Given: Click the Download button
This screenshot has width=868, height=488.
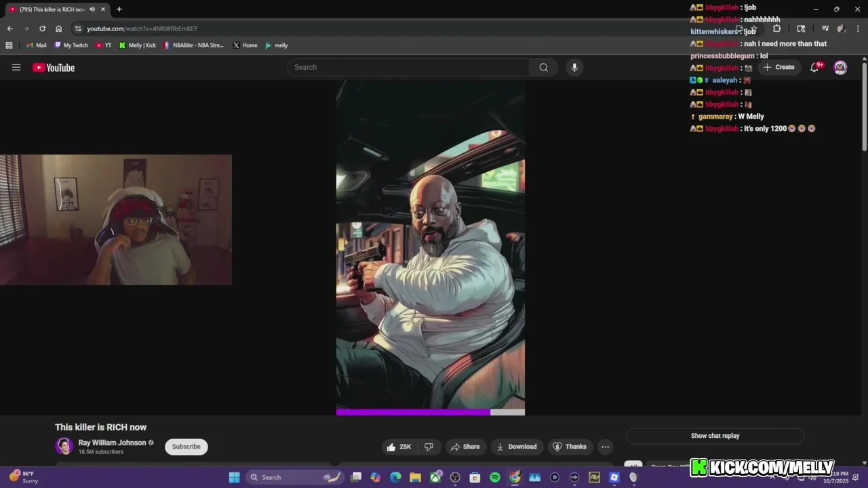Looking at the screenshot, I should coord(517,447).
